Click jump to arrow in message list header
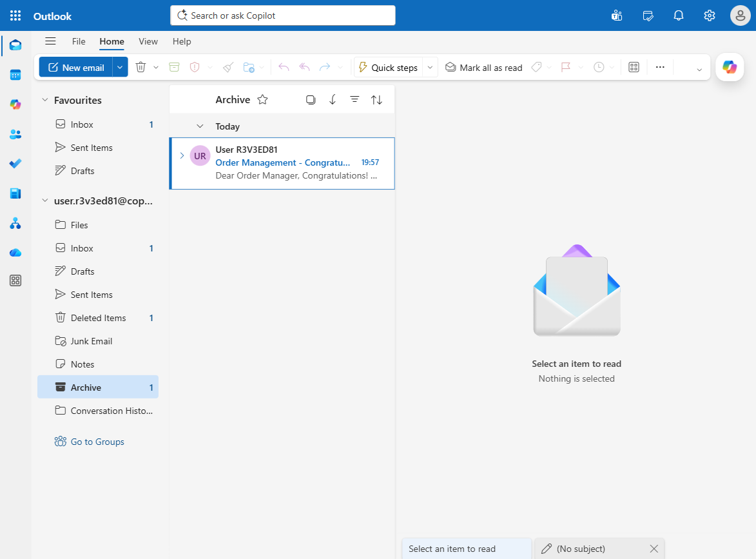The height and width of the screenshot is (559, 756). (x=333, y=99)
